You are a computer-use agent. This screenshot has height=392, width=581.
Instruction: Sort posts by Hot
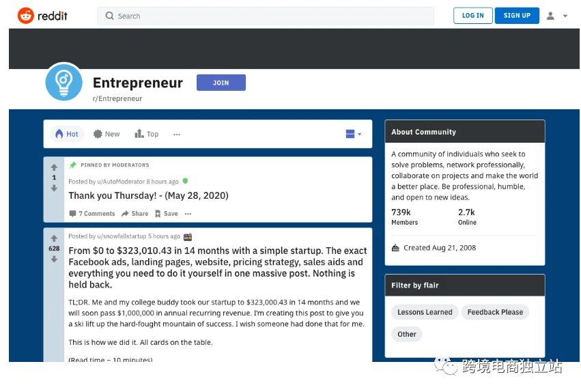67,134
